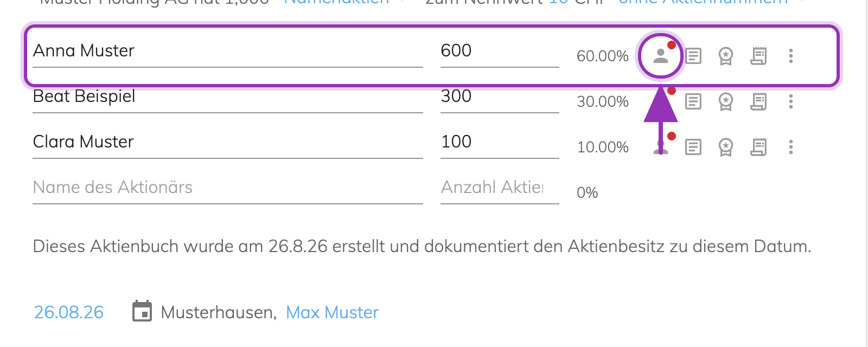Image resolution: width=868 pixels, height=347 pixels.
Task: Click Anna Muster's certificate ribbon icon
Action: click(726, 56)
